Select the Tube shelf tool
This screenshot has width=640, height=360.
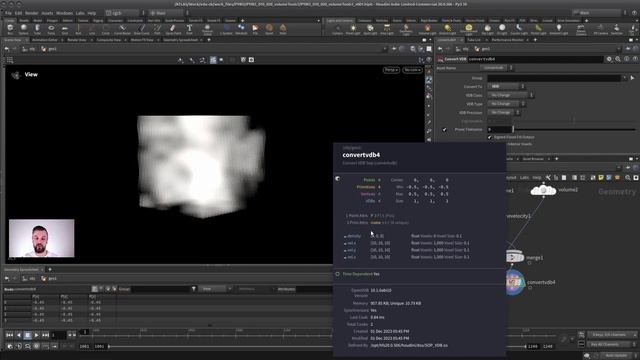point(37,29)
